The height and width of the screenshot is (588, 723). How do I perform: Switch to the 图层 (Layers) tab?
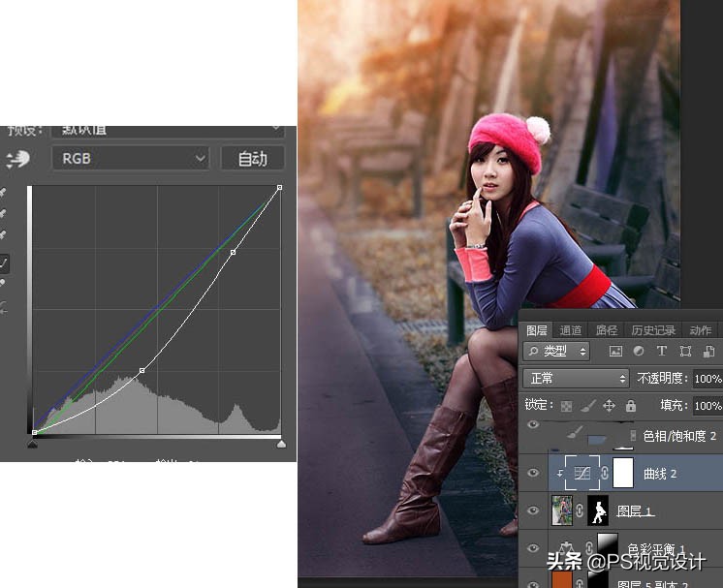coord(536,330)
